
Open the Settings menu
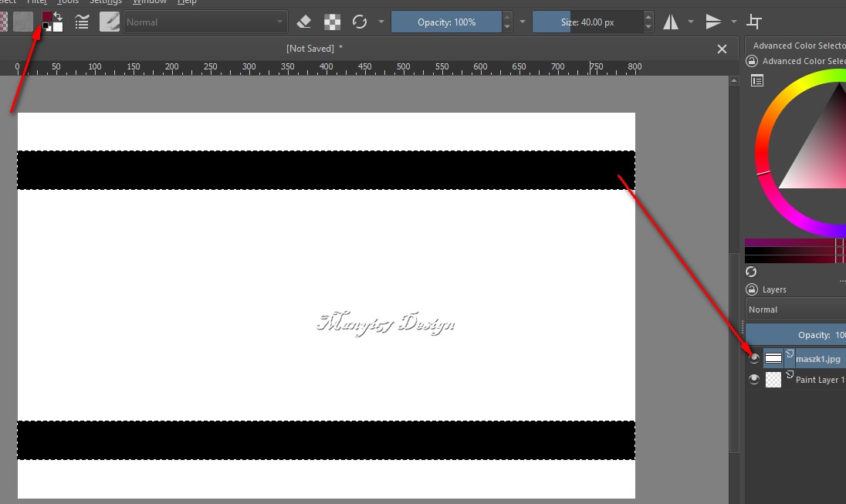[106, 2]
